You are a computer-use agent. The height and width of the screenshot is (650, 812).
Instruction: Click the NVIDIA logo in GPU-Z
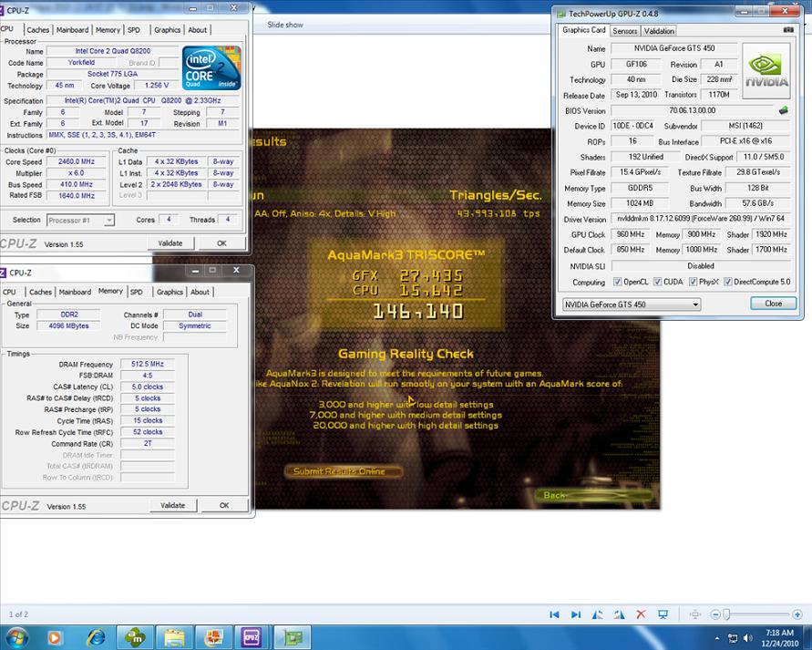766,71
